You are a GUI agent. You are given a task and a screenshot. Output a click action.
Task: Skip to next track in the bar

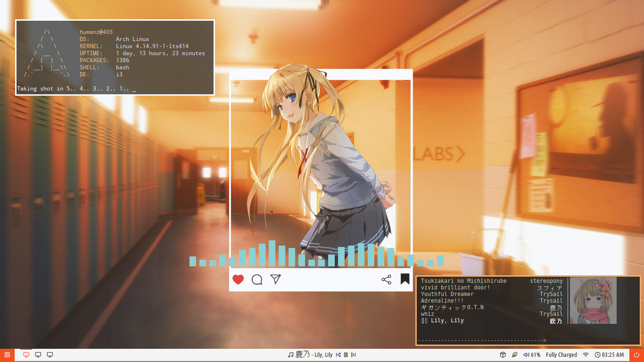353,355
